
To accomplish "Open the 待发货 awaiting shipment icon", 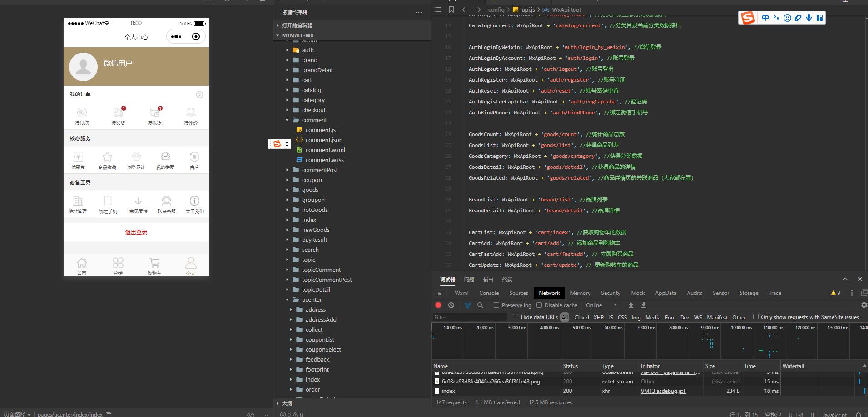I will point(118,113).
